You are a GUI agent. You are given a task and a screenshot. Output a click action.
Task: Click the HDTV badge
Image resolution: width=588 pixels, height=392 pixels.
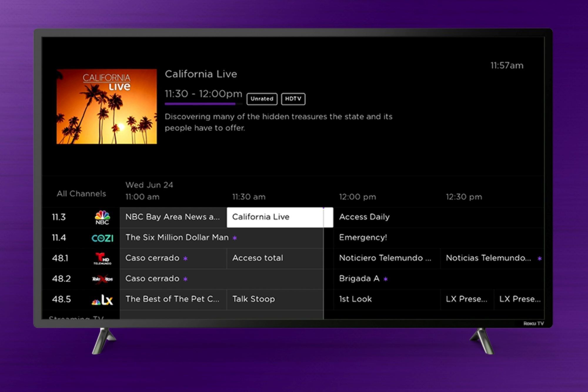[x=293, y=99]
